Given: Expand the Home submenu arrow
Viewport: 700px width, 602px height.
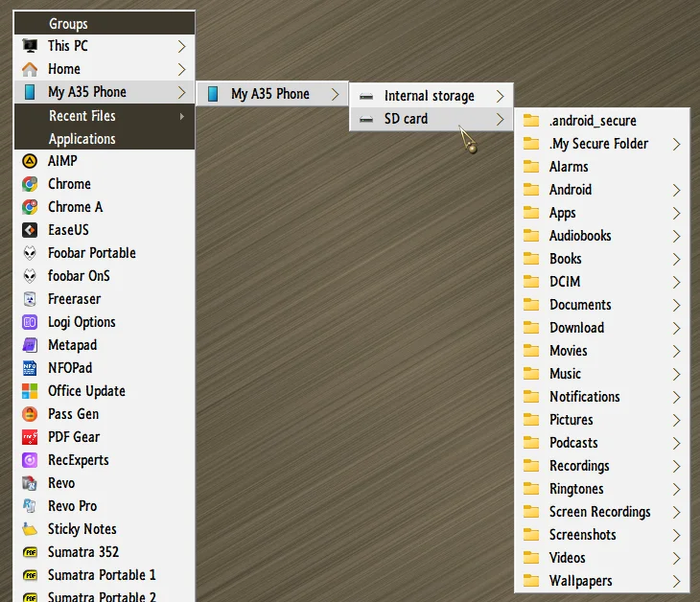Looking at the screenshot, I should [x=181, y=70].
